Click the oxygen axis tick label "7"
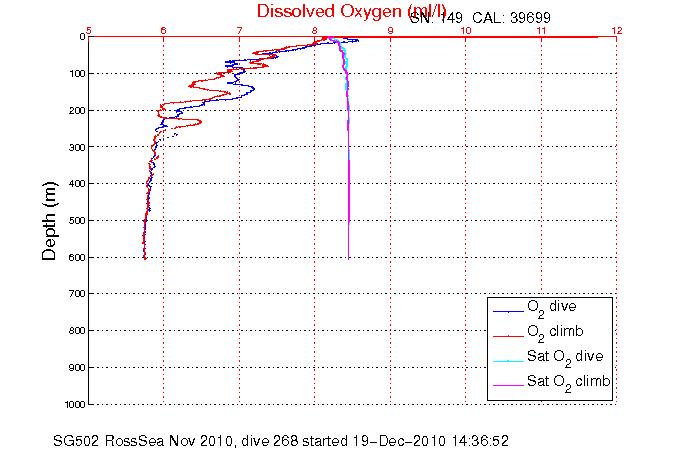The width and height of the screenshot is (681, 454). pyautogui.click(x=239, y=30)
